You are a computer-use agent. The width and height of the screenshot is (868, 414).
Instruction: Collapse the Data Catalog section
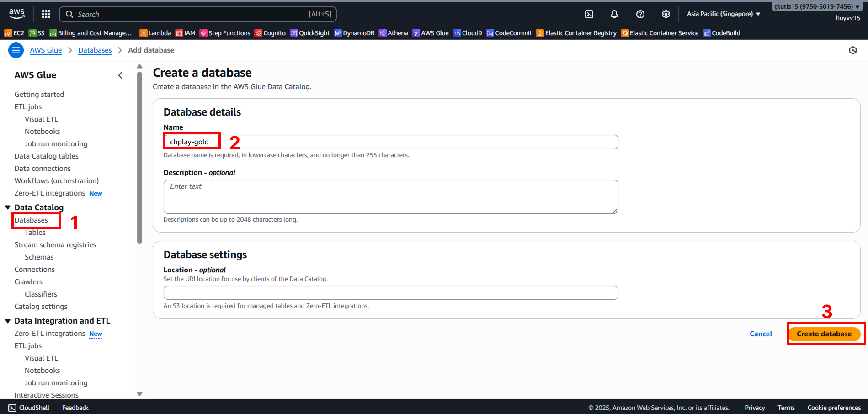[8, 207]
